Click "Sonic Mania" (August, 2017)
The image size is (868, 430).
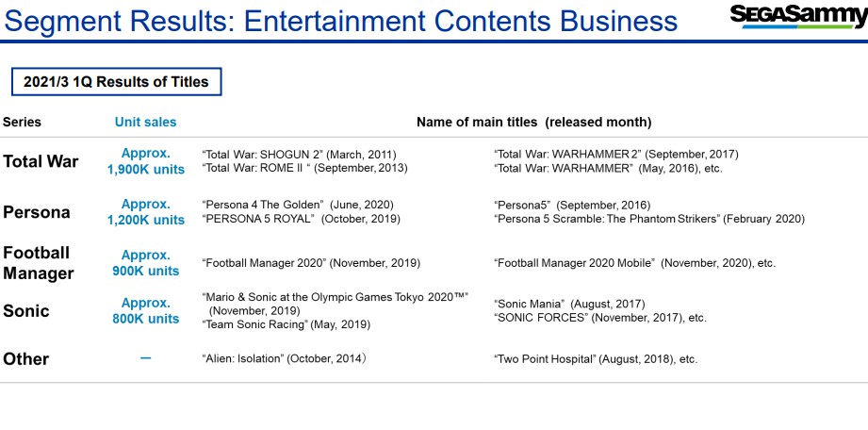(569, 305)
